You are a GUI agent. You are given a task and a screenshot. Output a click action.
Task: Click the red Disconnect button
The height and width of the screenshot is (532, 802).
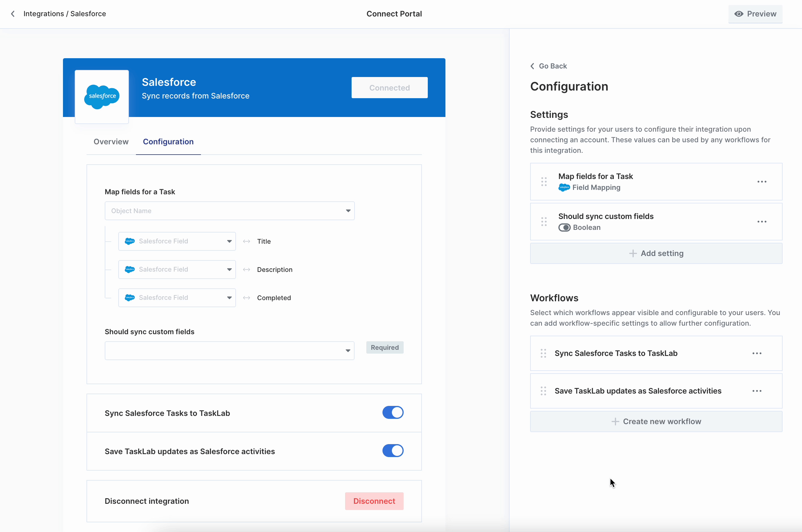click(374, 501)
